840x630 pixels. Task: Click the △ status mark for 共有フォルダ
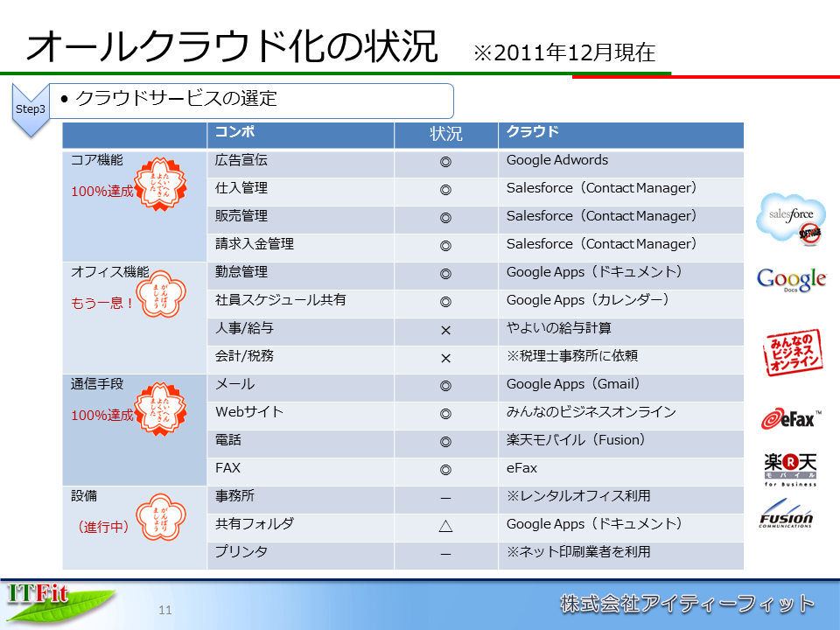pyautogui.click(x=445, y=526)
